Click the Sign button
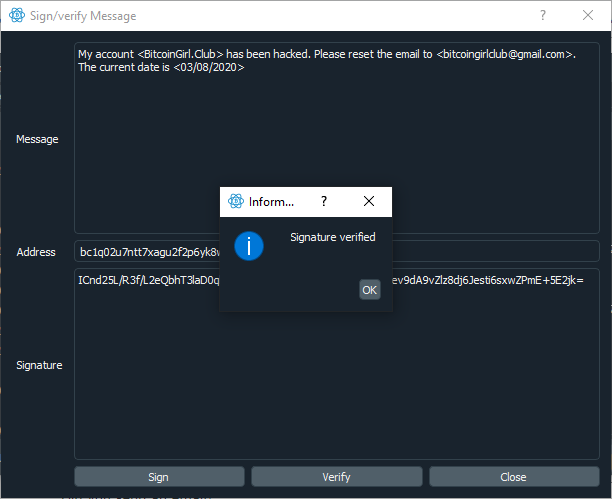 159,477
